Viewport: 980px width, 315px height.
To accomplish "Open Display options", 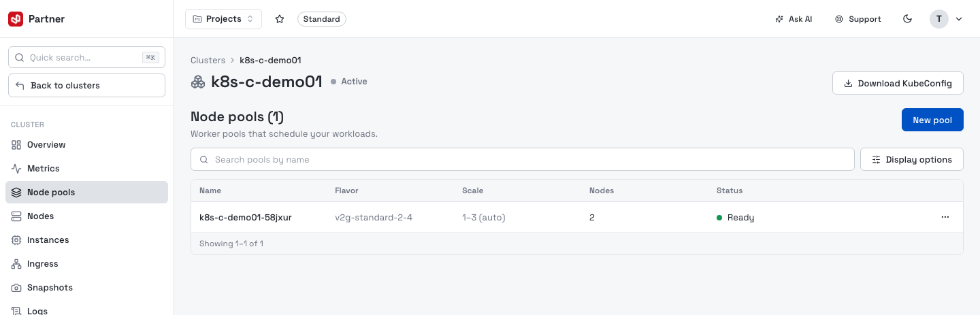I will click(x=912, y=159).
